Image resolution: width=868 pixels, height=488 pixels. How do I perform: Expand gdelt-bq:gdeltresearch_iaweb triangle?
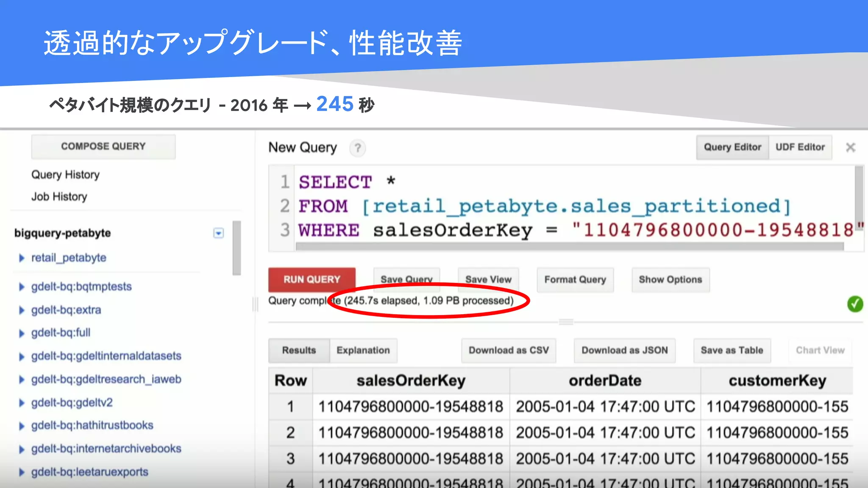[x=22, y=380]
